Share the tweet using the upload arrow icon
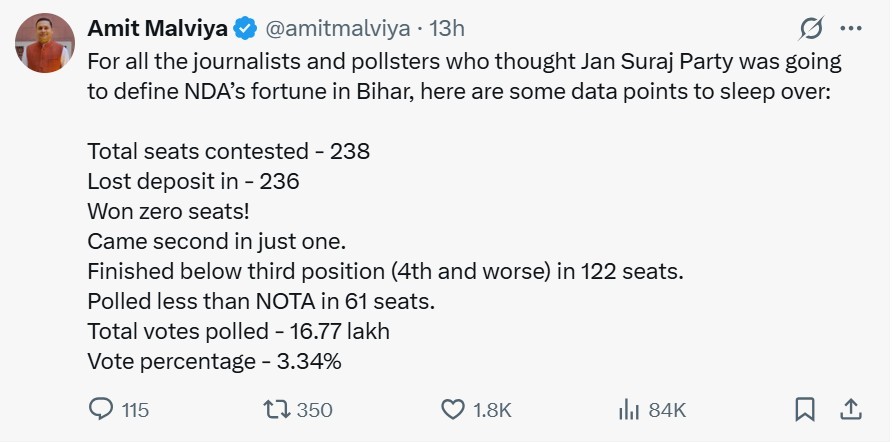The width and height of the screenshot is (892, 442). point(851,409)
